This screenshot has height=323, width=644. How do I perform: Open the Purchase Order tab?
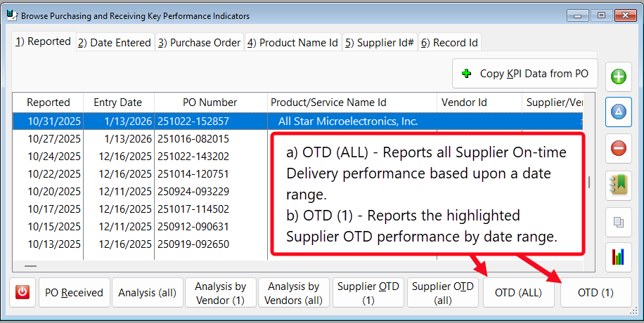[199, 43]
